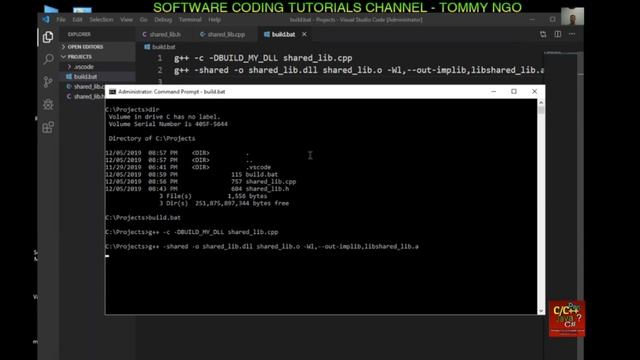Click editor line 2 g++ -shared command
The width and height of the screenshot is (640, 360).
tap(359, 70)
